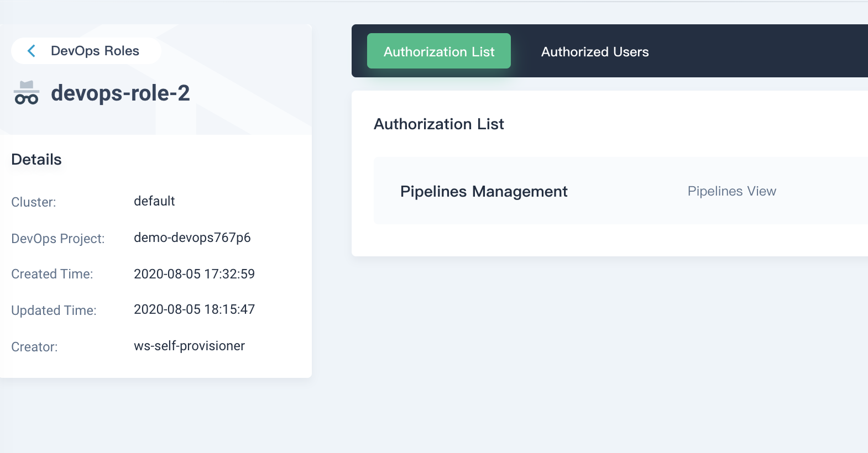Click the Authorization List panel heading

(x=439, y=124)
